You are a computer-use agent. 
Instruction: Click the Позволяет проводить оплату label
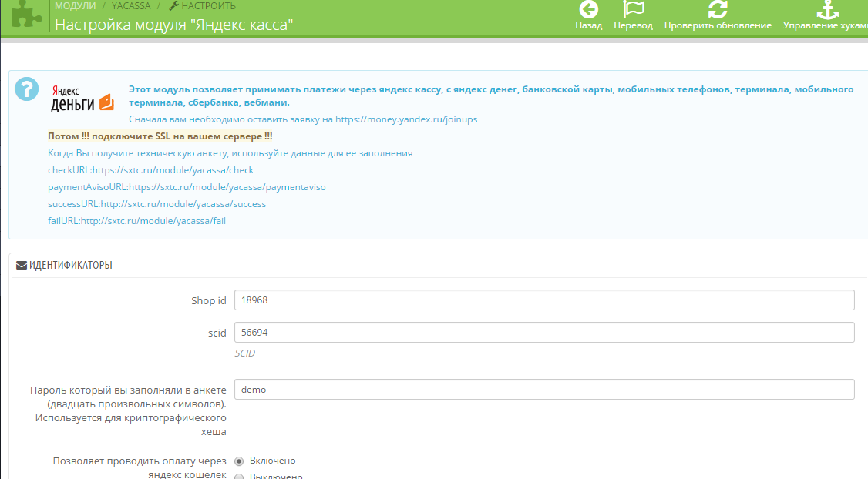point(140,467)
